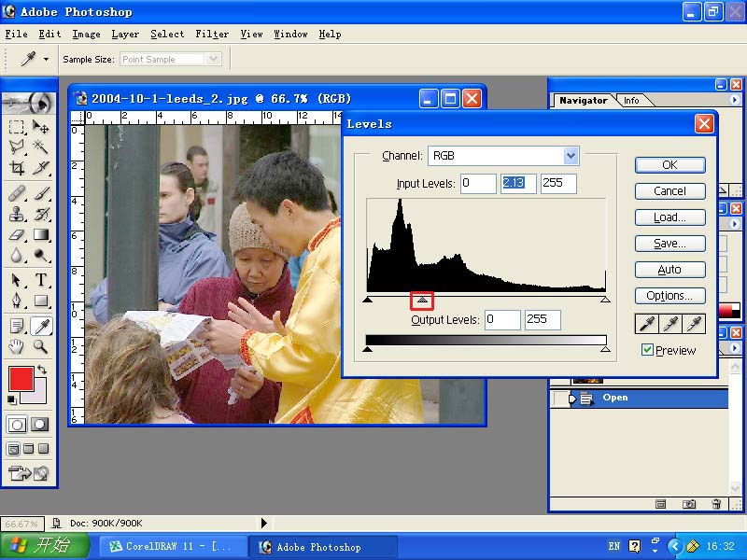This screenshot has width=747, height=560.
Task: Swap foreground and background colors
Action: (x=42, y=371)
